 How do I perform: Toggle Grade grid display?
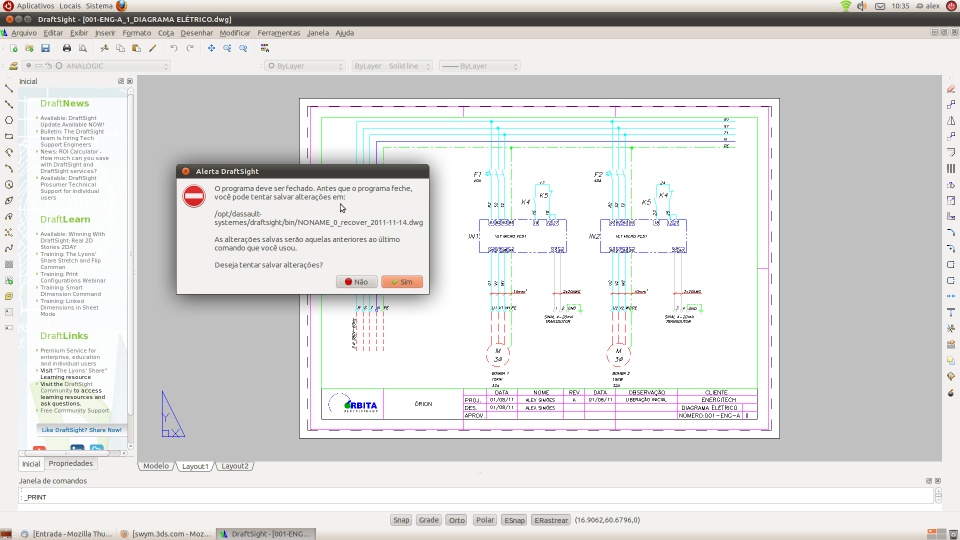click(x=428, y=520)
